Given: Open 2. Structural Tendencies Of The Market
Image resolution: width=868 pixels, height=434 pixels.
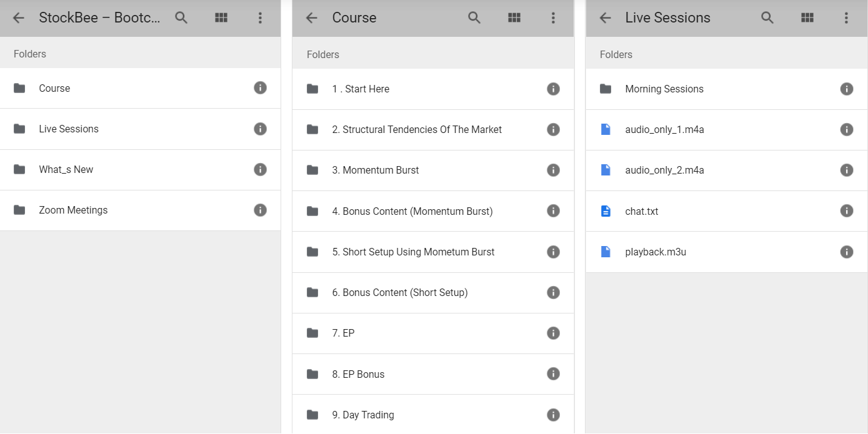Looking at the screenshot, I should click(417, 129).
